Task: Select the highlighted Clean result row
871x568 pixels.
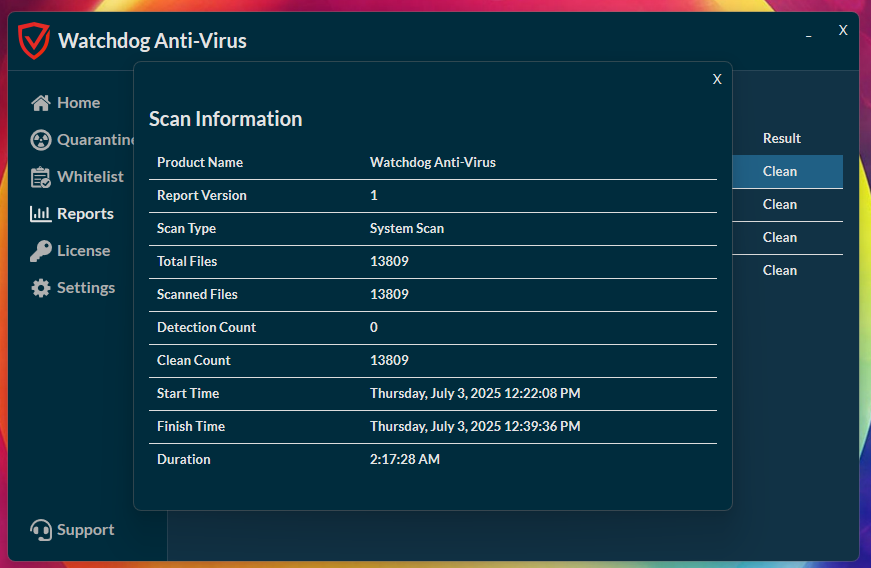Action: [787, 172]
